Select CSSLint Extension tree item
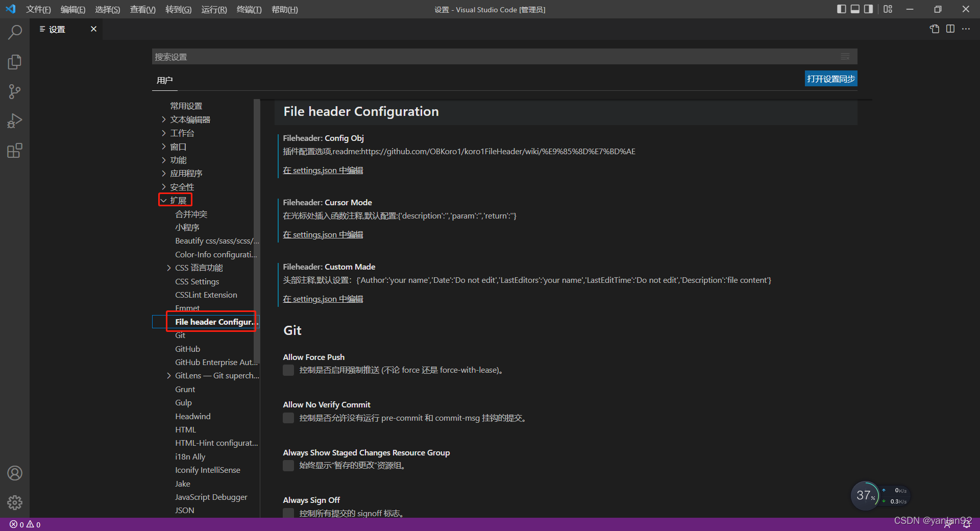Image resolution: width=980 pixels, height=531 pixels. 206,295
